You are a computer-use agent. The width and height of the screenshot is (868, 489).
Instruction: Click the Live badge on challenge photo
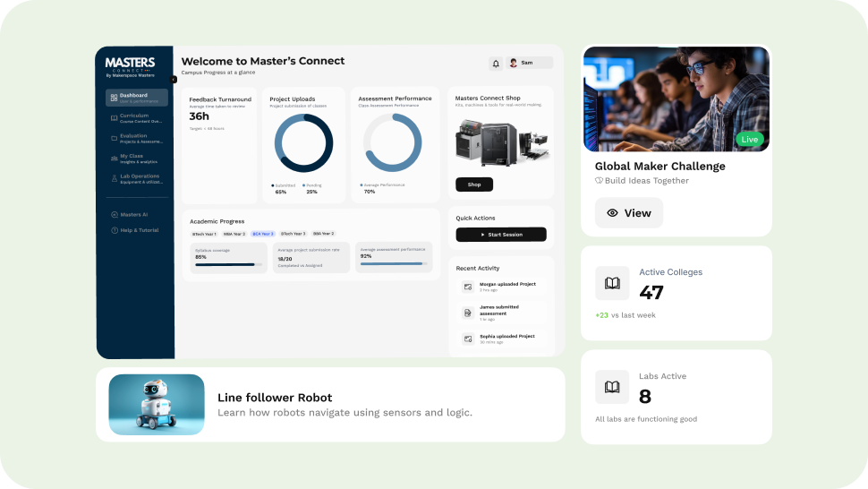750,139
